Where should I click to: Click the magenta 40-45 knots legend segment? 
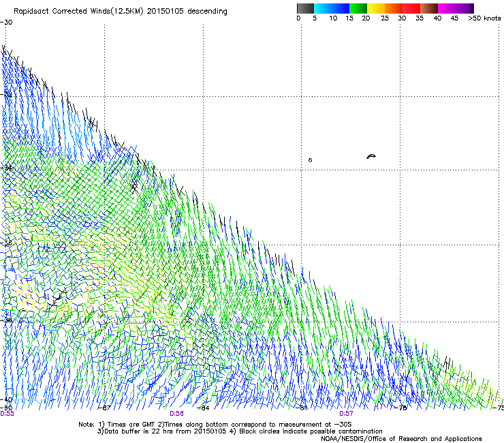tap(447, 8)
